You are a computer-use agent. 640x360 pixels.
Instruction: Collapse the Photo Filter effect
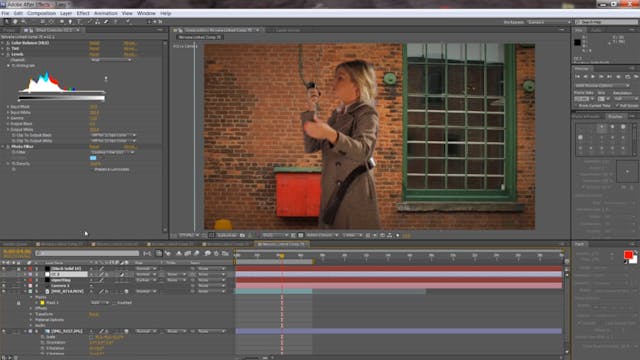[3, 147]
